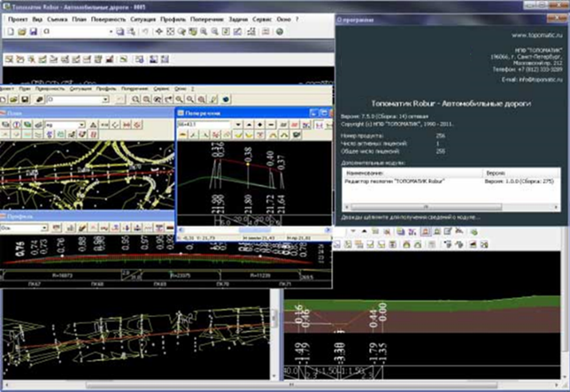The width and height of the screenshot is (570, 392).
Task: Click the www.topomatic.ru link in About dialog
Action: click(537, 35)
